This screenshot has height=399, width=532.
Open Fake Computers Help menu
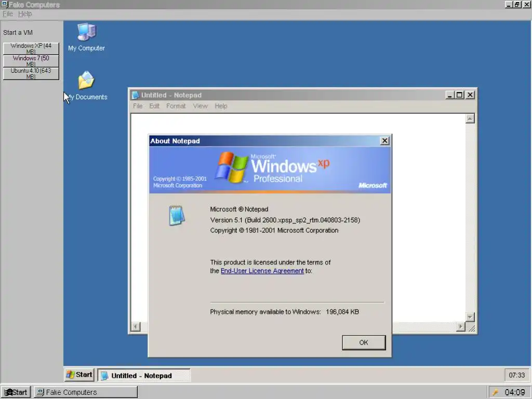coord(25,14)
